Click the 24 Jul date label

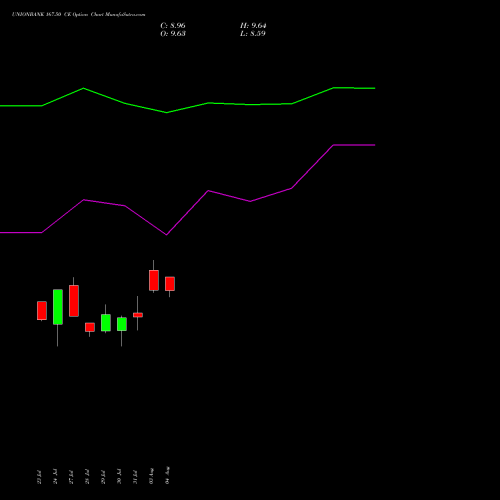coord(55,477)
